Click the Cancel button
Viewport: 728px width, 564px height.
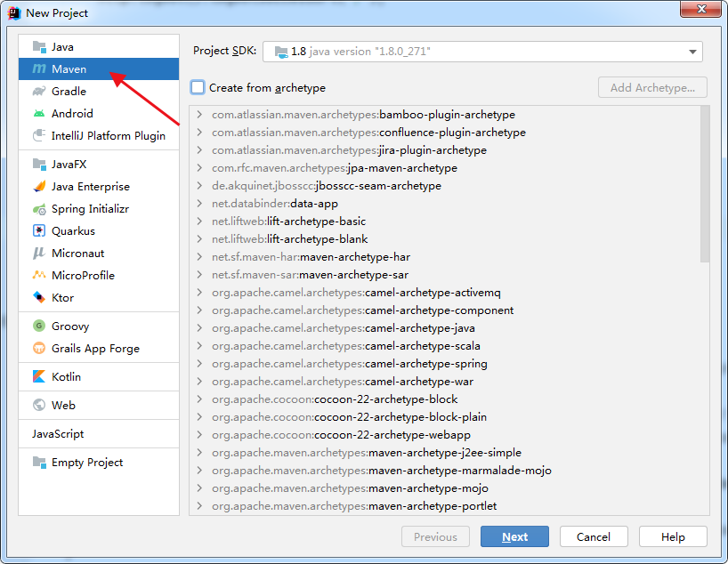(594, 536)
